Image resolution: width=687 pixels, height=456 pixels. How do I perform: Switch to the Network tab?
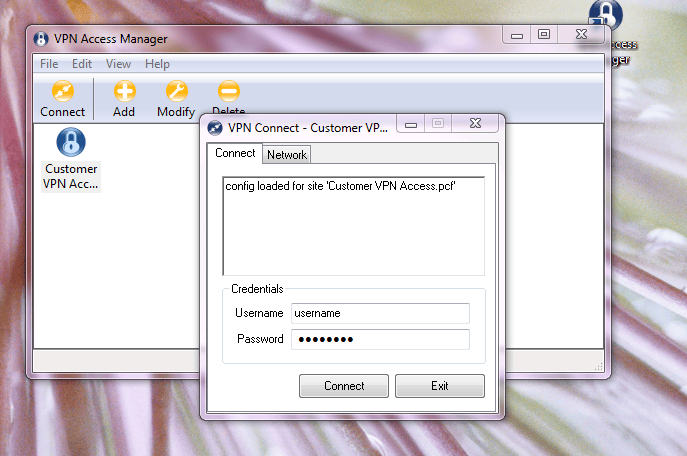[x=287, y=155]
